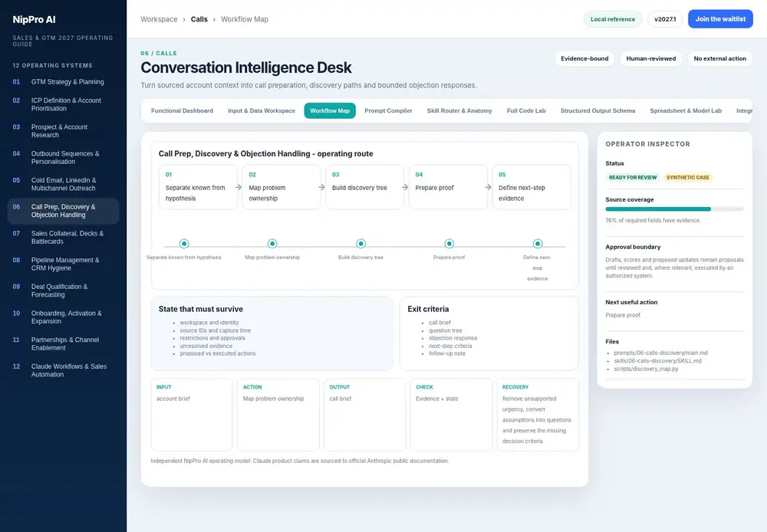The height and width of the screenshot is (532, 767).
Task: Click the Human-reviewed chip
Action: (x=651, y=59)
